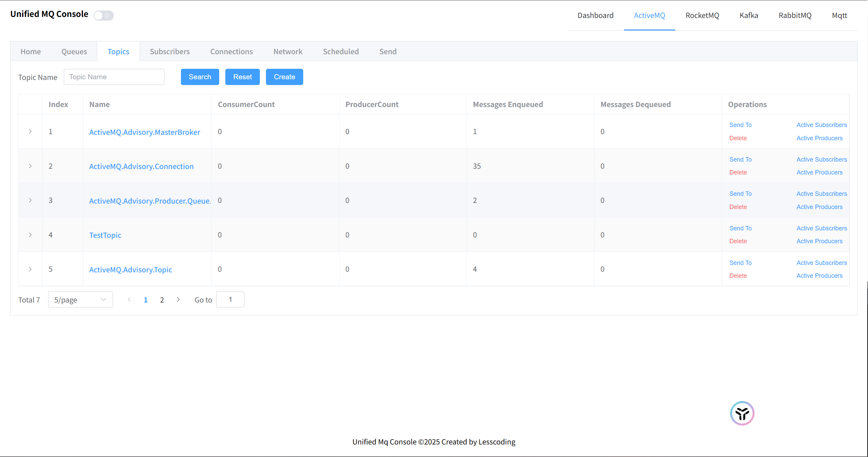Expand the TestTopic row details
868x457 pixels.
click(30, 235)
